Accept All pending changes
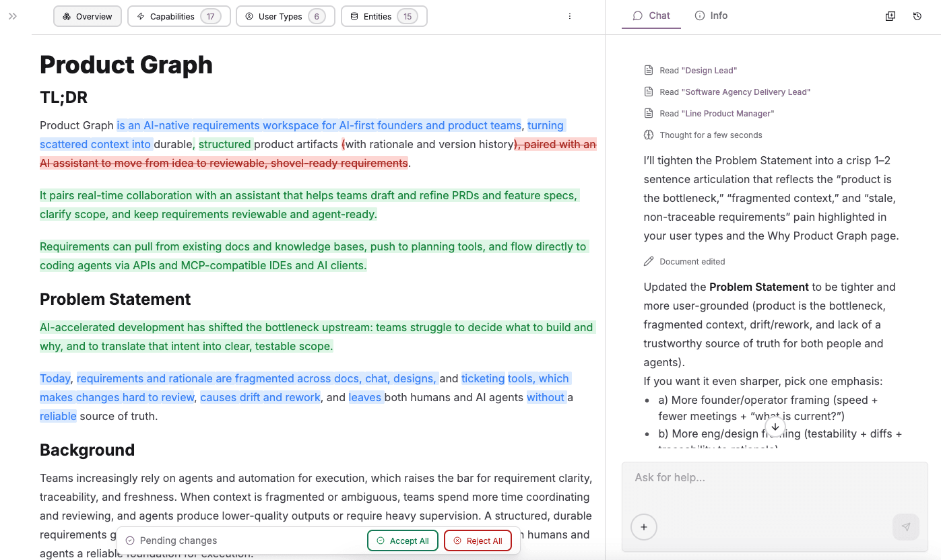This screenshot has width=941, height=560. tap(402, 540)
